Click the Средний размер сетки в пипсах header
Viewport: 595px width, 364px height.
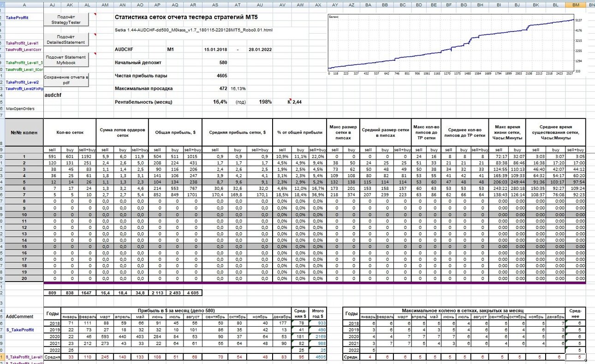[x=385, y=132]
